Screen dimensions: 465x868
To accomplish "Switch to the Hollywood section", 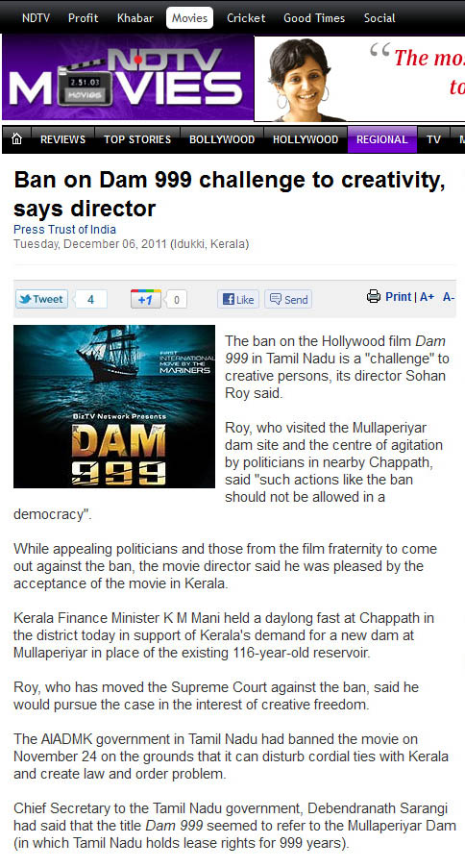I will 306,139.
